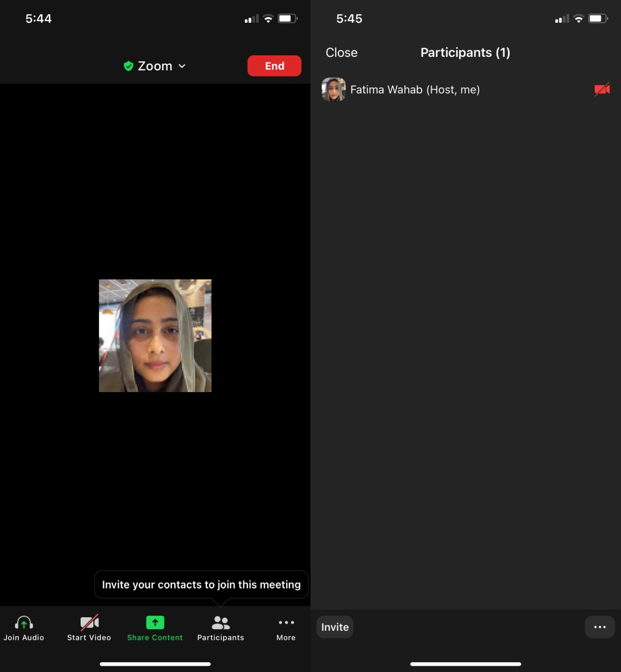Tap Fatima Wahab's profile thumbnail
The image size is (621, 672).
[x=333, y=89]
